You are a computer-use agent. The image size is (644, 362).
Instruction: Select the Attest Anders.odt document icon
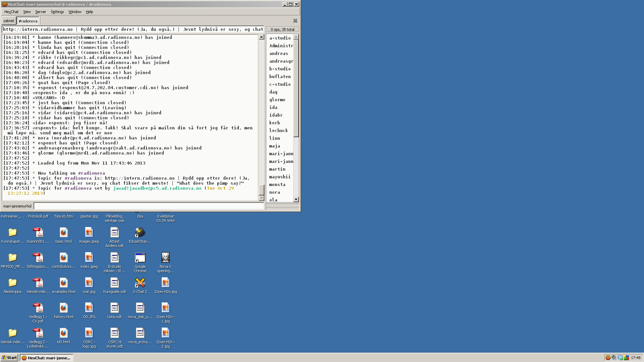click(x=114, y=237)
